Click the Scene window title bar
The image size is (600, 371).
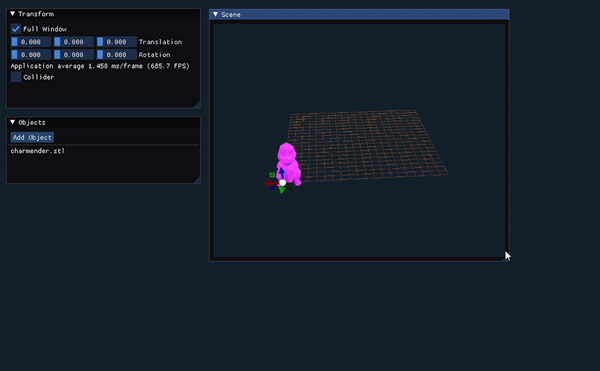[359, 15]
